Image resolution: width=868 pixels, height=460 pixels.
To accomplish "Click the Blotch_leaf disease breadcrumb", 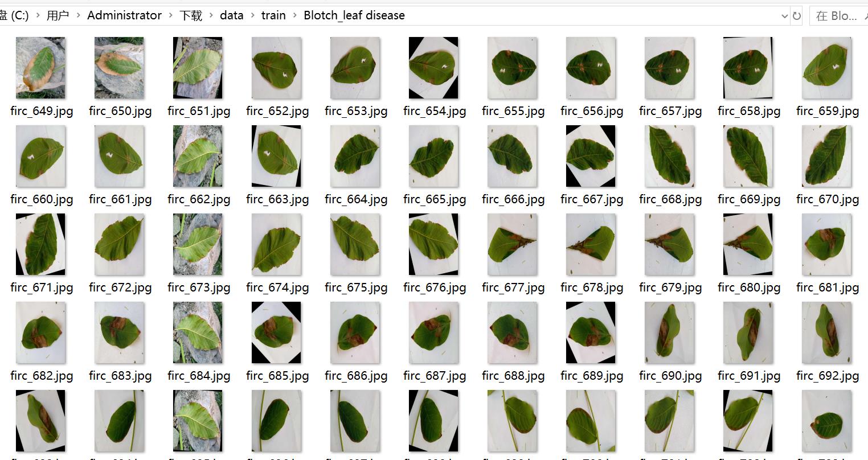I will click(354, 15).
